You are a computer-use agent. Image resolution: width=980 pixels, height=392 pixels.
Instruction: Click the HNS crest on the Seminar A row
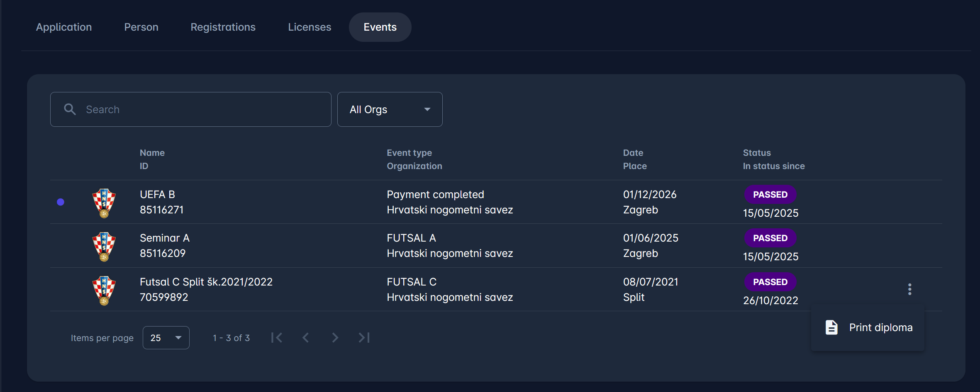pos(104,246)
